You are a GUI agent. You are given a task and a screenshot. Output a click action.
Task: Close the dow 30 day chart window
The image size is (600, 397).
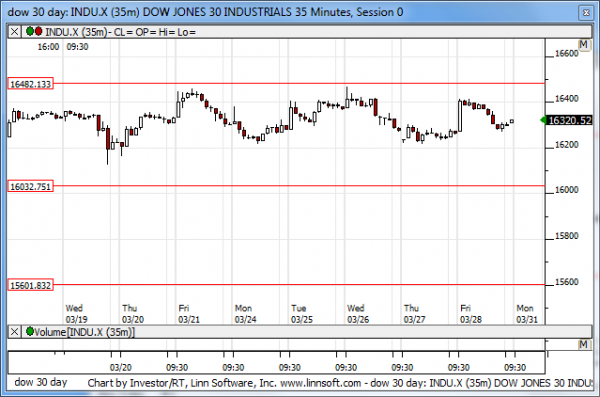[x=586, y=13]
